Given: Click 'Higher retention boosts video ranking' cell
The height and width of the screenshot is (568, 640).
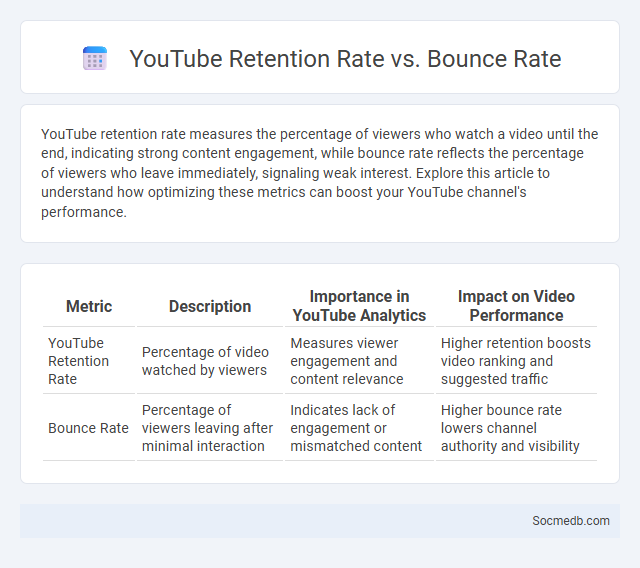Looking at the screenshot, I should (516, 361).
